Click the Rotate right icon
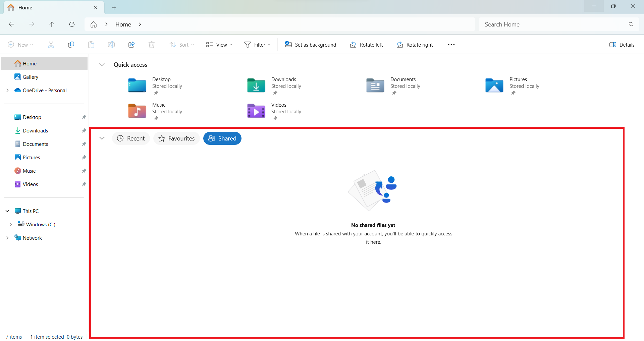The height and width of the screenshot is (341, 644). pyautogui.click(x=414, y=44)
